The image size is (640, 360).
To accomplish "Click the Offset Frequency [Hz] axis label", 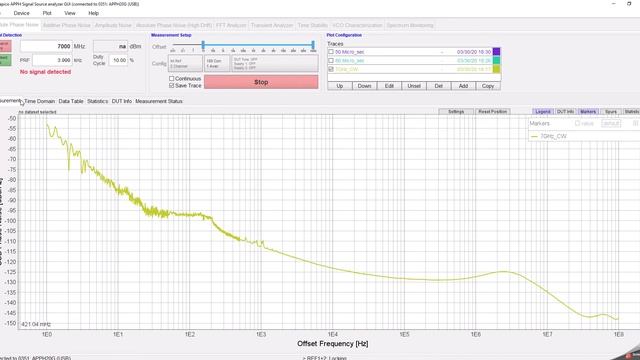I will [333, 344].
